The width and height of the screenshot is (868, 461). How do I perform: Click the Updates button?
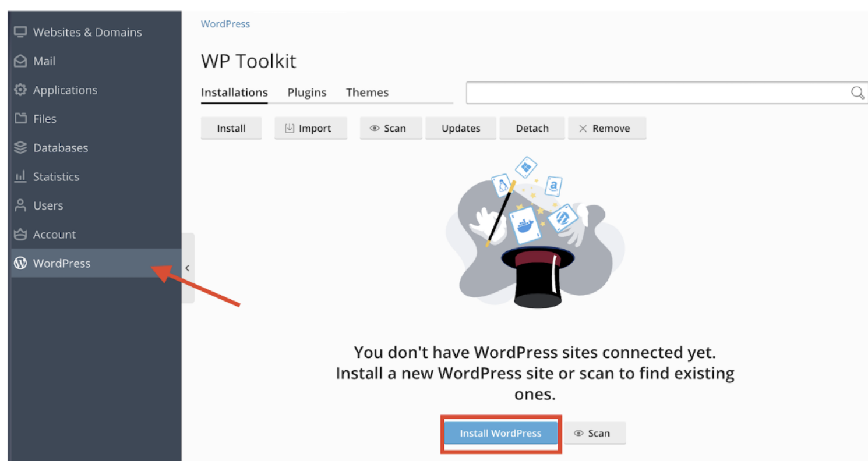461,129
